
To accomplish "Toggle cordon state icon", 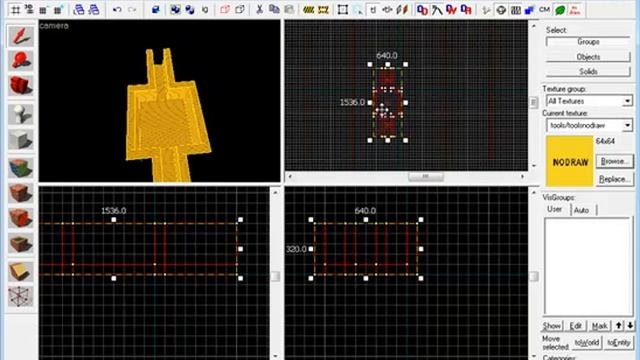I will 309,9.
